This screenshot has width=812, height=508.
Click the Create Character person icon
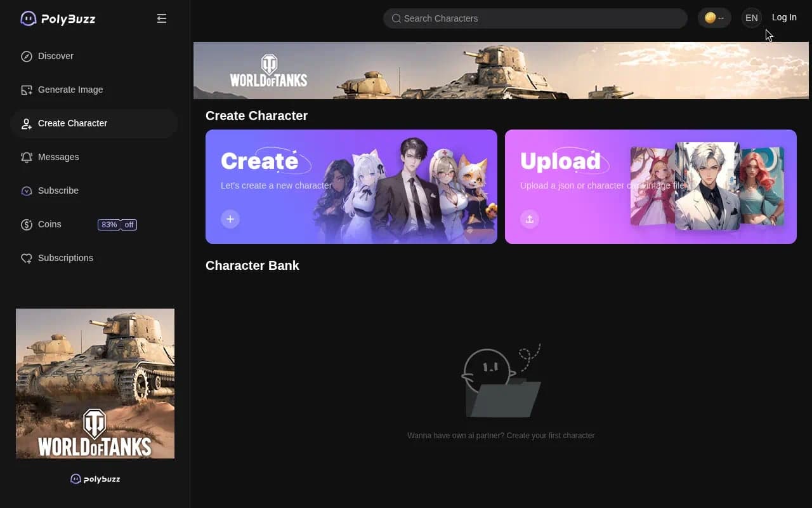(x=27, y=123)
